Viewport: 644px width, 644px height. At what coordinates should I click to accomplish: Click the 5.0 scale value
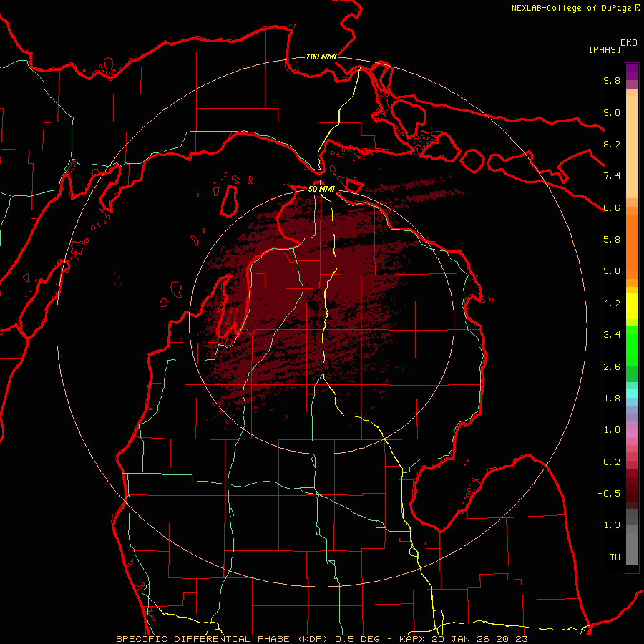click(612, 271)
